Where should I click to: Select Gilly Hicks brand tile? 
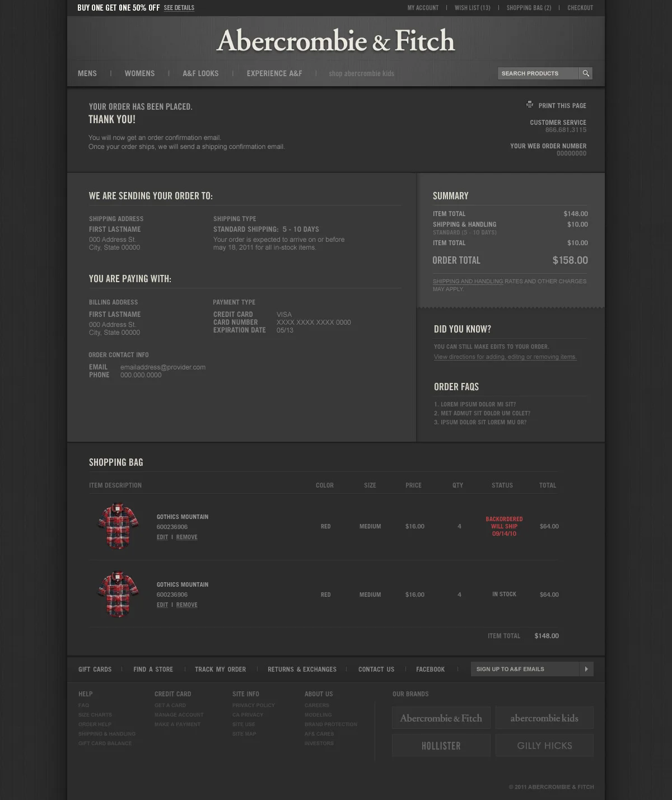tap(544, 746)
